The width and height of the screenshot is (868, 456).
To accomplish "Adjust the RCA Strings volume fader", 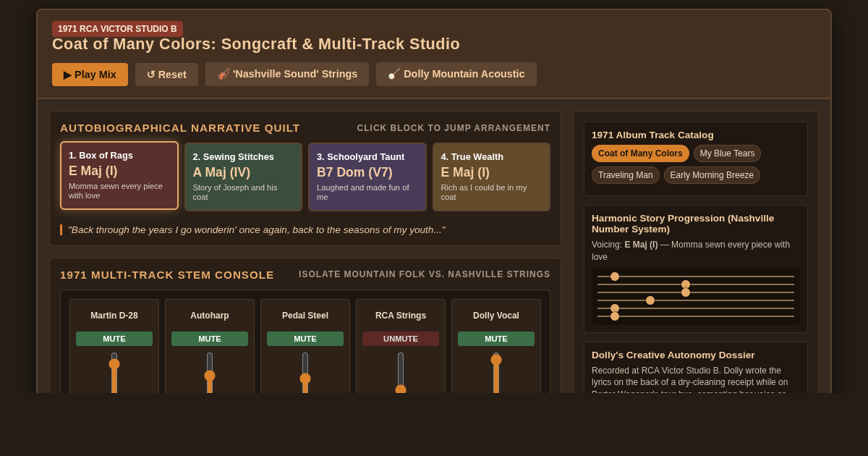I will click(401, 373).
